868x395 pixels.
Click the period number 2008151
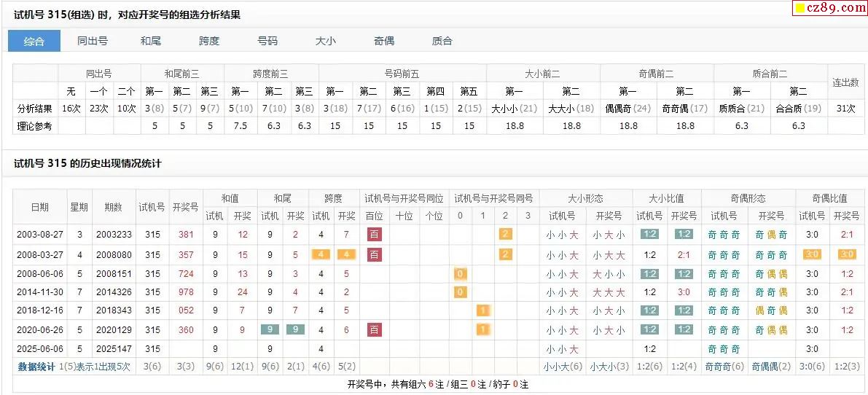(114, 273)
